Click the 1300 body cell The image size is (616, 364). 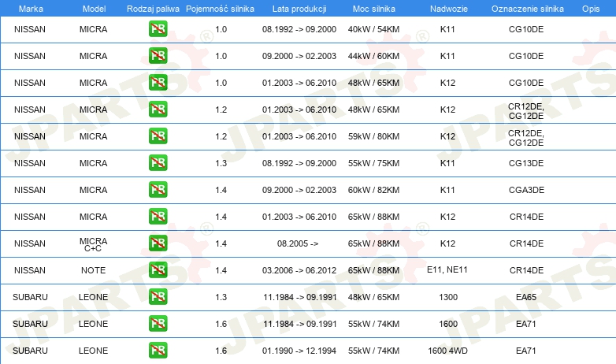point(448,297)
